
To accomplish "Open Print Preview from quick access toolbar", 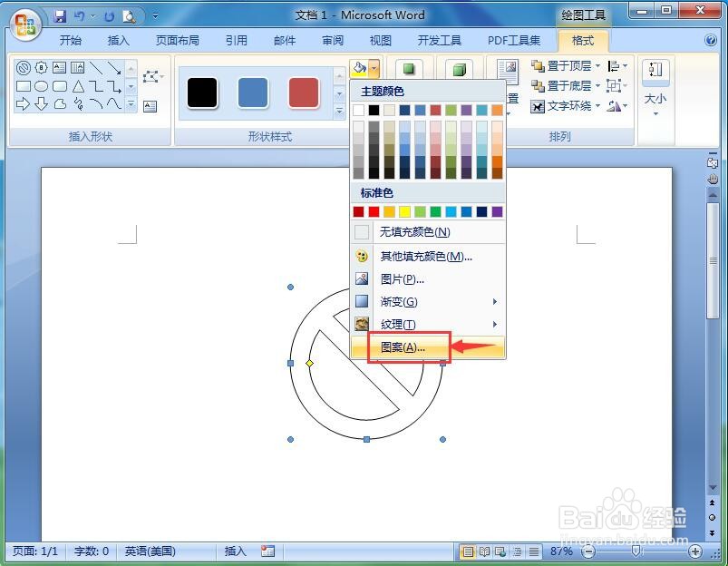I will pyautogui.click(x=129, y=16).
